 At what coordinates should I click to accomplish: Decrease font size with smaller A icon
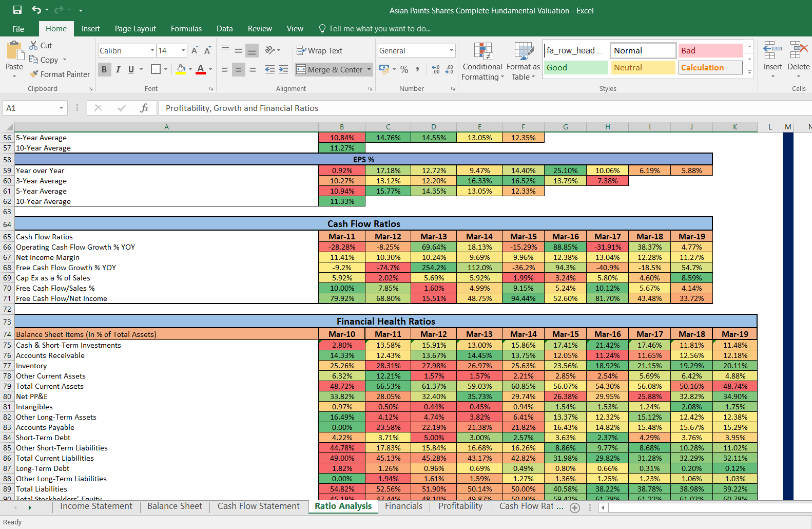207,50
